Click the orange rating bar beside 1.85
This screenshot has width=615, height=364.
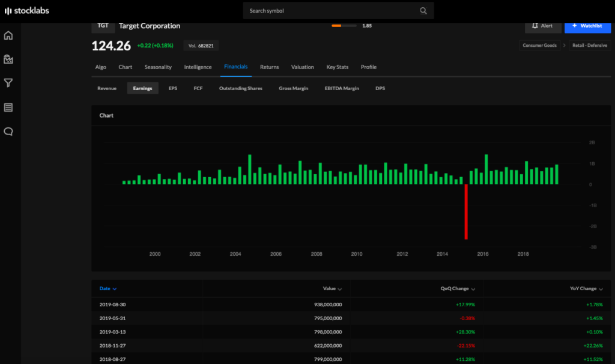point(344,26)
